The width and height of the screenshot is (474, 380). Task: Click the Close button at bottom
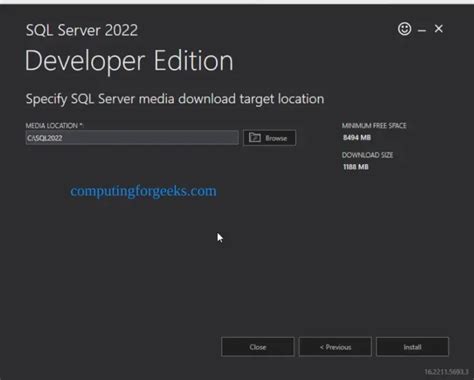coord(258,347)
